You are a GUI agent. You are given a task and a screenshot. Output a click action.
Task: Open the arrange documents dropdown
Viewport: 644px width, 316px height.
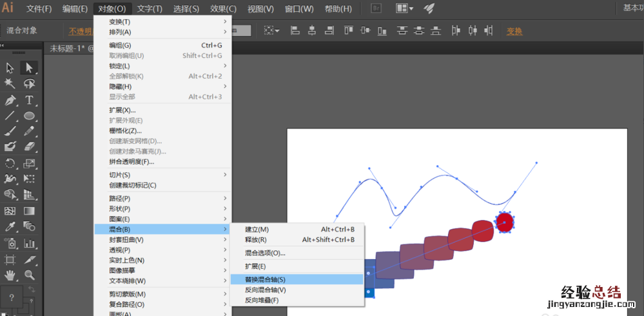point(405,8)
